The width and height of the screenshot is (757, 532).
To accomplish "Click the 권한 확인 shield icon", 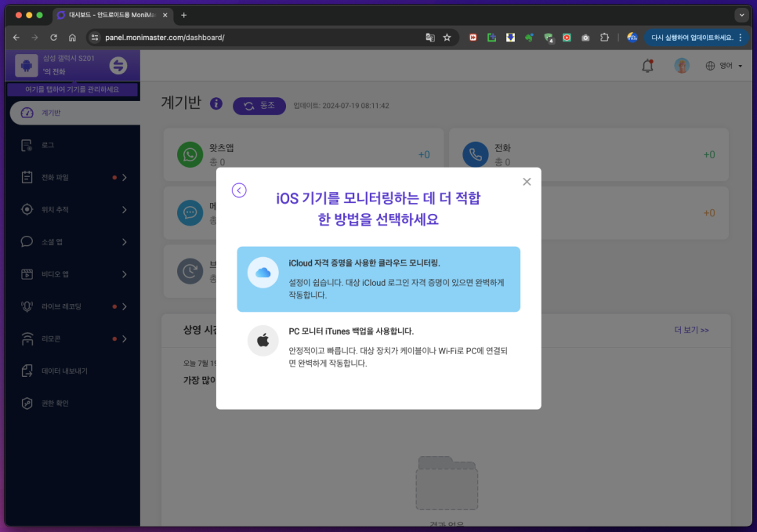I will coord(27,403).
